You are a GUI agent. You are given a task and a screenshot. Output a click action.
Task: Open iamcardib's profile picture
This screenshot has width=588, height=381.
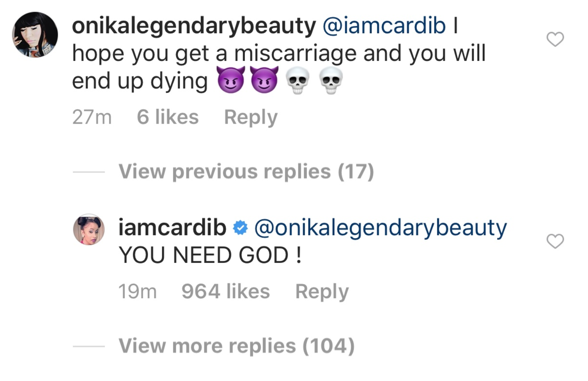(x=89, y=229)
